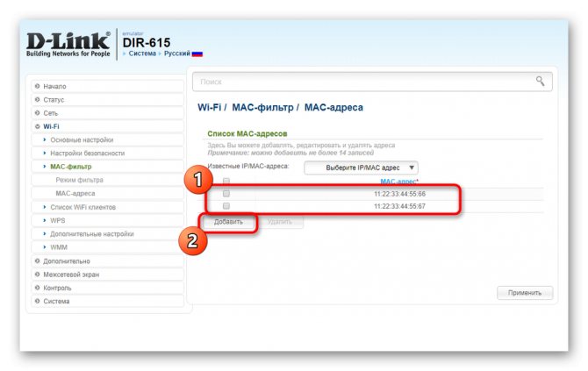
Task: Open МАС-адреса submenu item in sidebar
Action: coord(108,194)
